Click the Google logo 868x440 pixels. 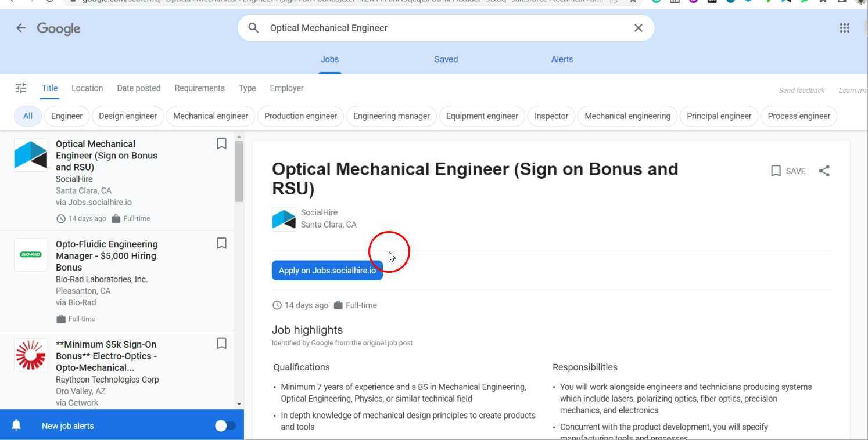[x=59, y=28]
